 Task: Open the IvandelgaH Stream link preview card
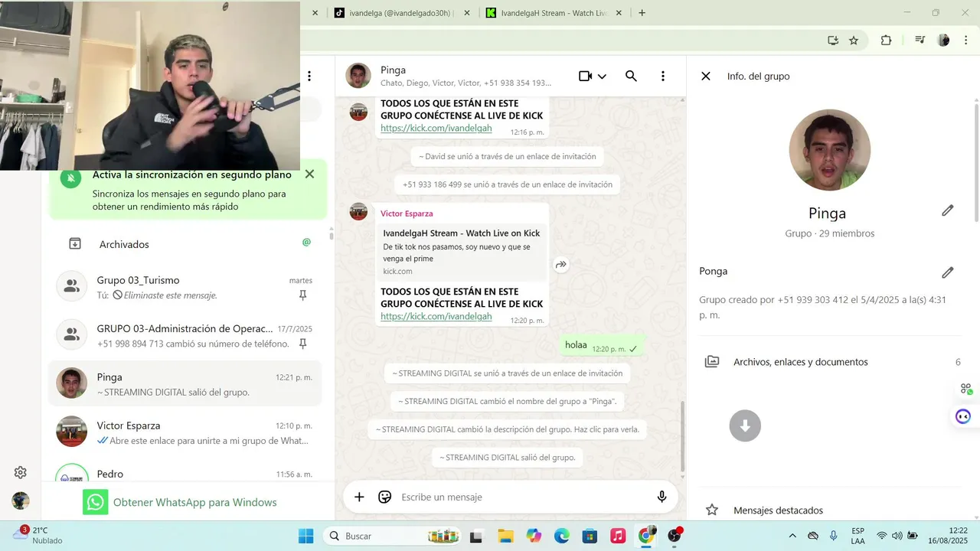462,251
